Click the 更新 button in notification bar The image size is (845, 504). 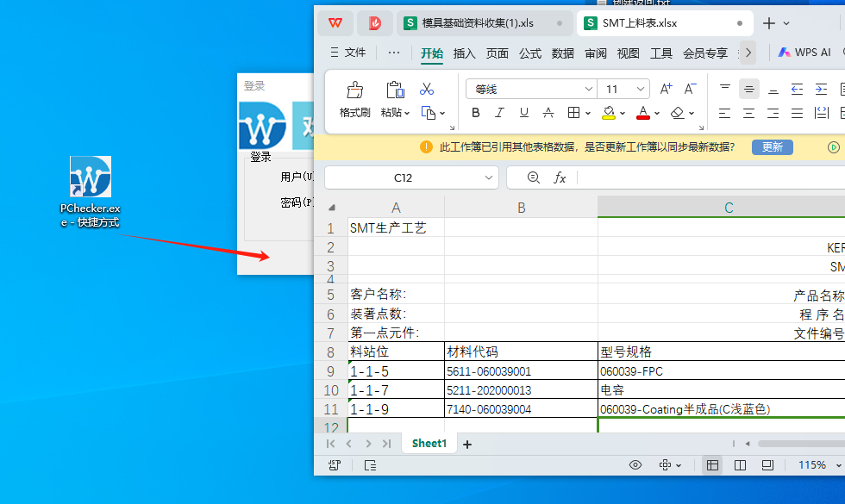[x=772, y=147]
